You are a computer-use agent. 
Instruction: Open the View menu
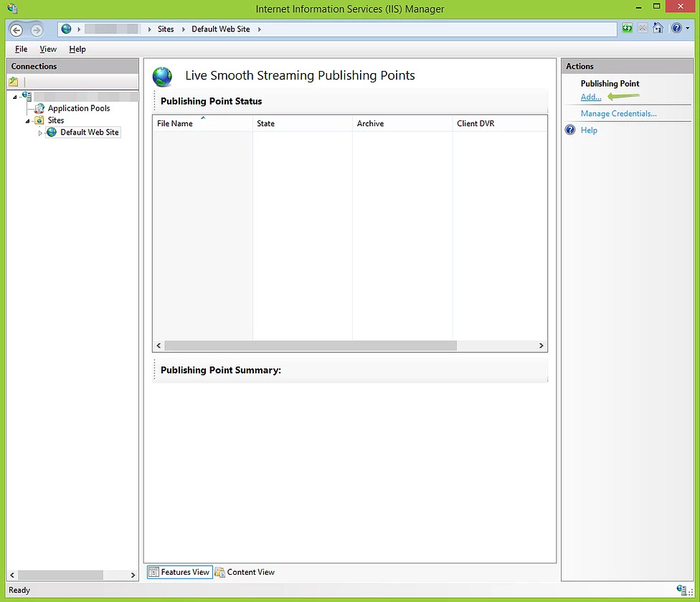click(48, 49)
